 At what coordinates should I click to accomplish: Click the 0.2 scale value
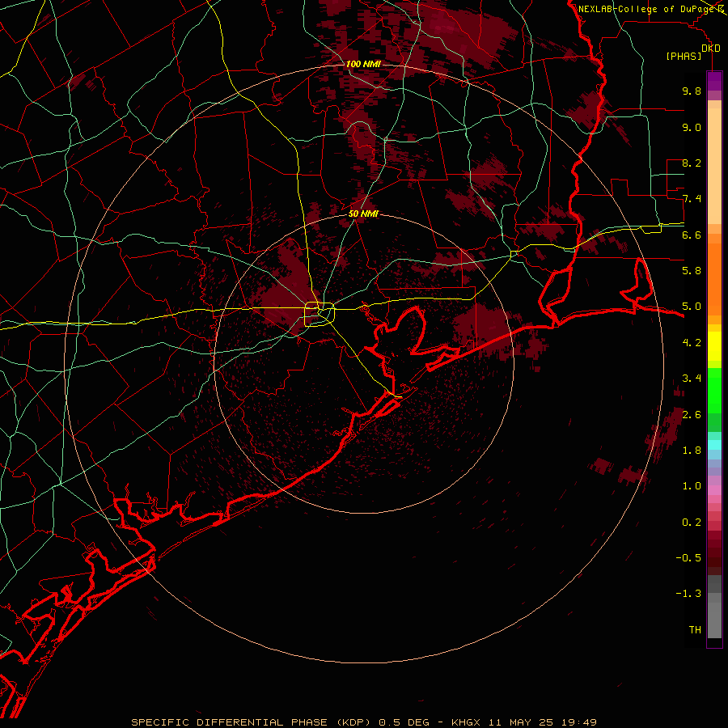point(692,523)
